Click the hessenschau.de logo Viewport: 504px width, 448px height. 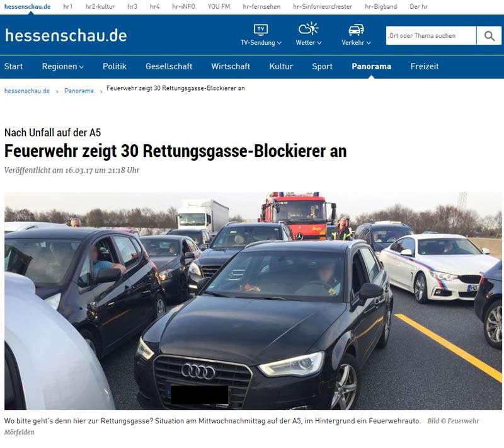pyautogui.click(x=66, y=35)
